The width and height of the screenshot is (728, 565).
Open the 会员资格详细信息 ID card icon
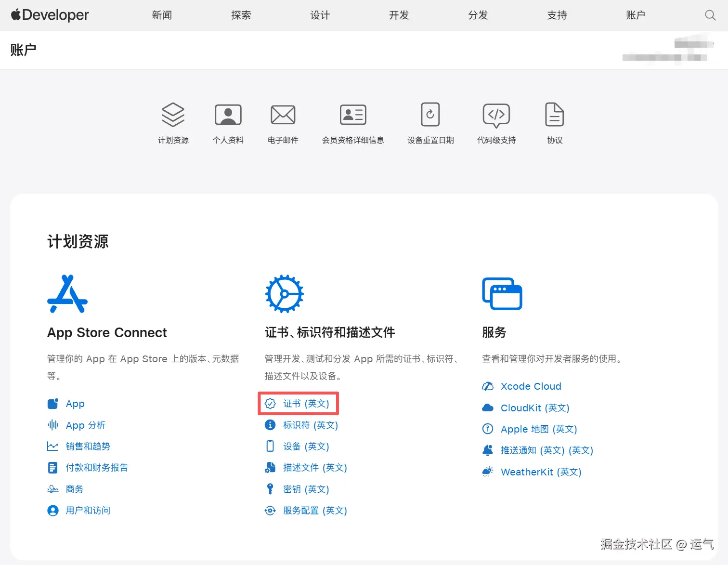coord(353,115)
